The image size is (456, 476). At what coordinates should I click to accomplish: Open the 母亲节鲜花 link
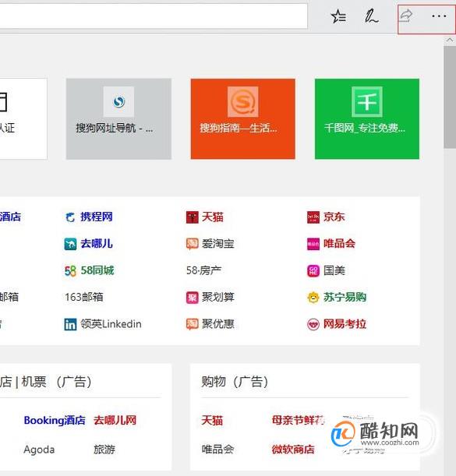299,421
